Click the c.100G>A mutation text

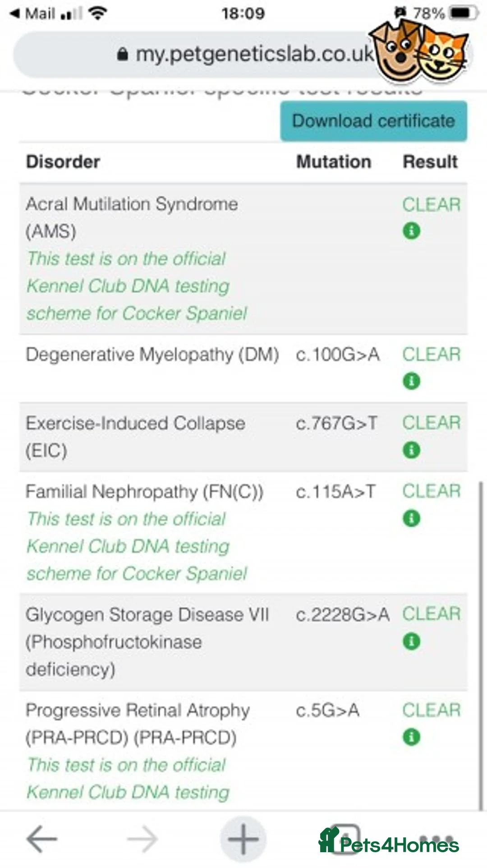(337, 355)
